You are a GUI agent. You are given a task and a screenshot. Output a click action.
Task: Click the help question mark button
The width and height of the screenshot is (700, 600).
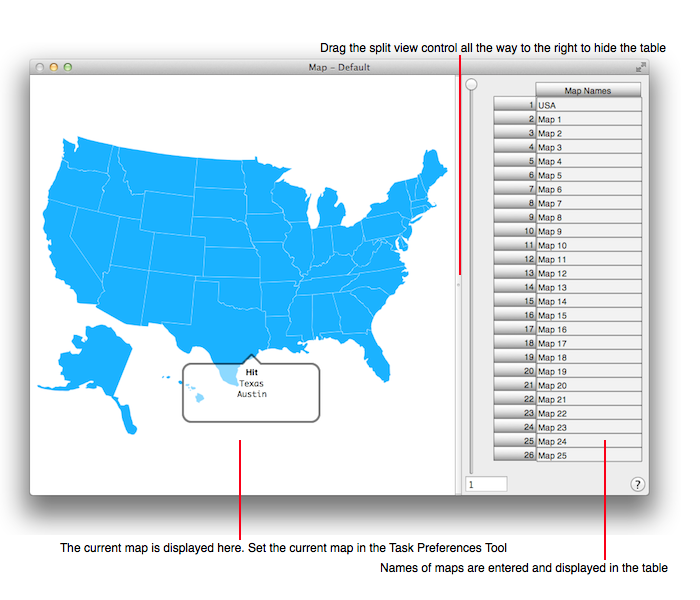[x=637, y=484]
